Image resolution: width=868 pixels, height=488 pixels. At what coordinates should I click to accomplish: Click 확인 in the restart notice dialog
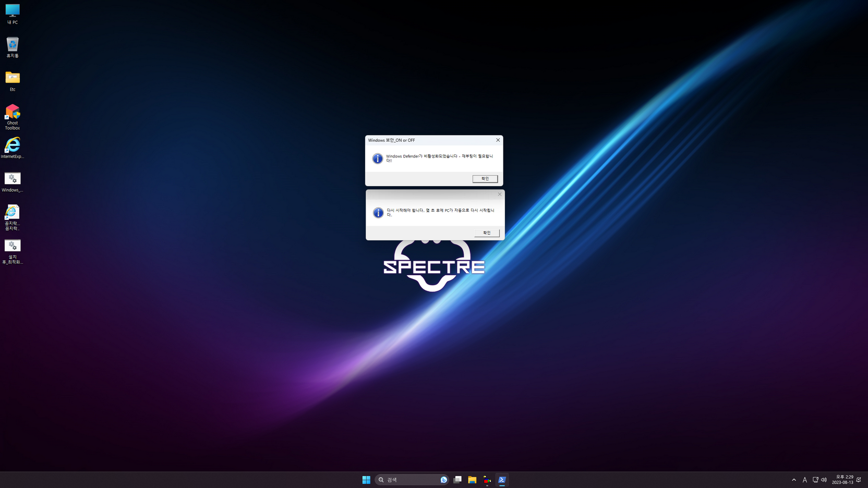point(487,233)
